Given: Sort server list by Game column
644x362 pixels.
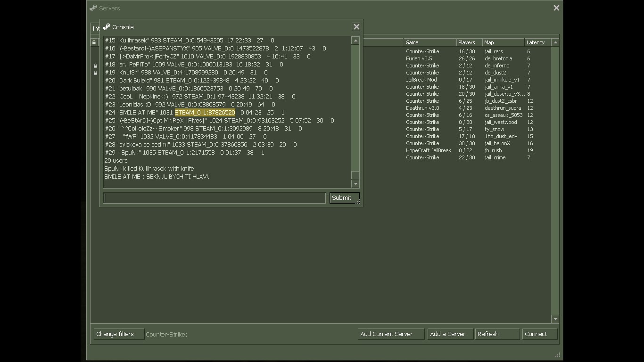Looking at the screenshot, I should [429, 42].
